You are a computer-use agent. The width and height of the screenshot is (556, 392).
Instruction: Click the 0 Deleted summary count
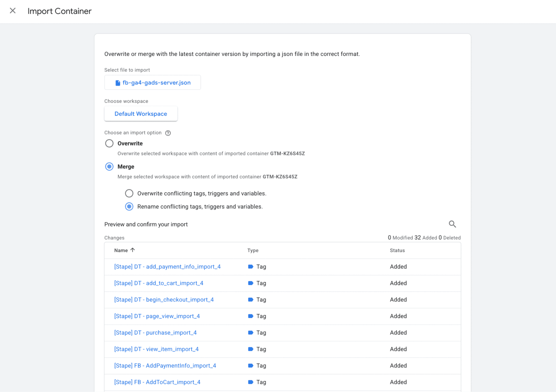(x=449, y=238)
